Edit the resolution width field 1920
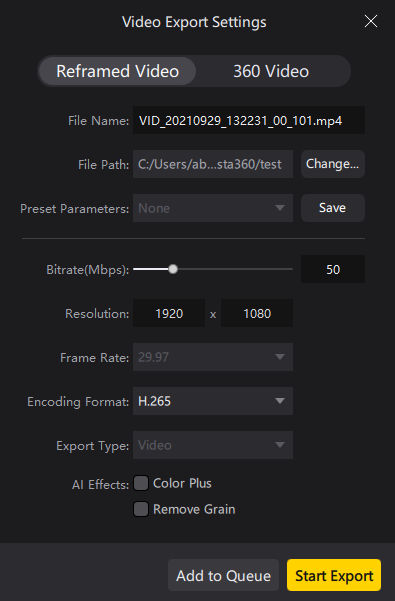Viewport: 395px width, 601px height. (169, 314)
